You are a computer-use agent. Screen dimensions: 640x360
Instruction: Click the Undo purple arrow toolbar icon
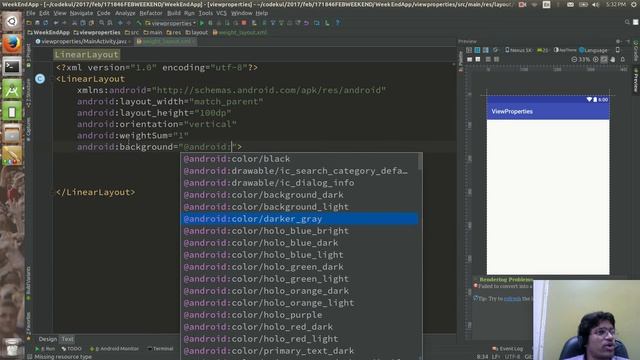[307, 23]
